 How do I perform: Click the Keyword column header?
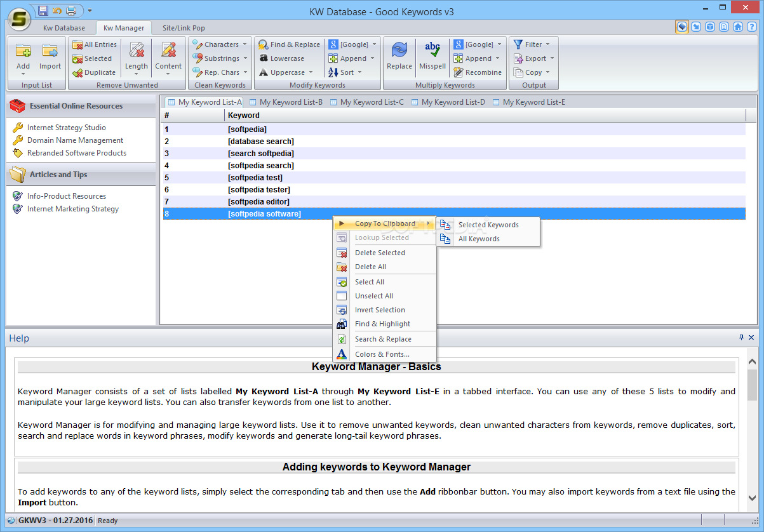(486, 116)
